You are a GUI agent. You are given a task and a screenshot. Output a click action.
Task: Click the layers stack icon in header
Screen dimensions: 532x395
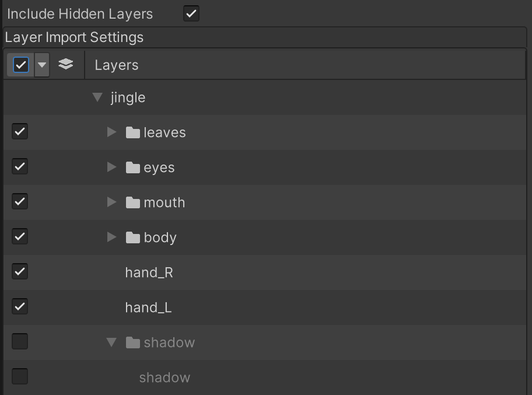66,64
